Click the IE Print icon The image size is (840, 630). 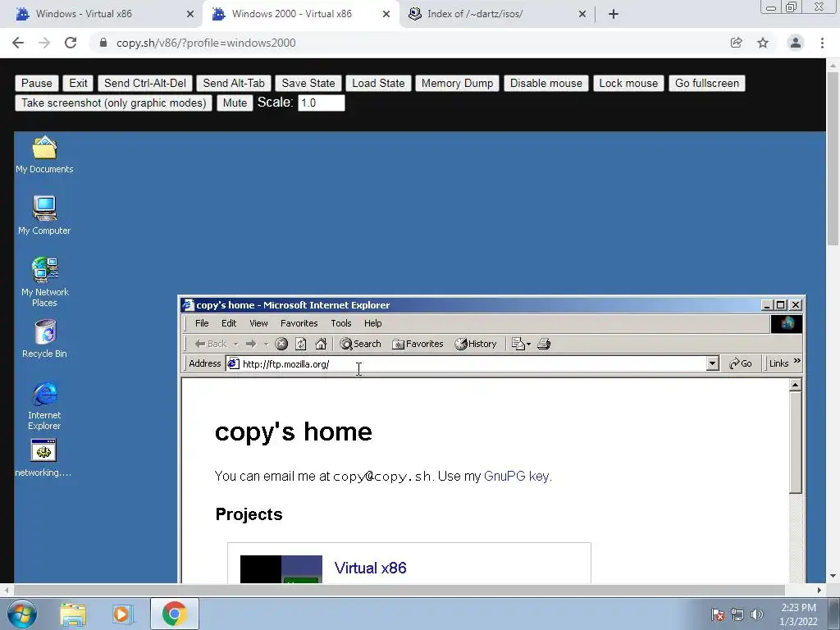tap(544, 344)
